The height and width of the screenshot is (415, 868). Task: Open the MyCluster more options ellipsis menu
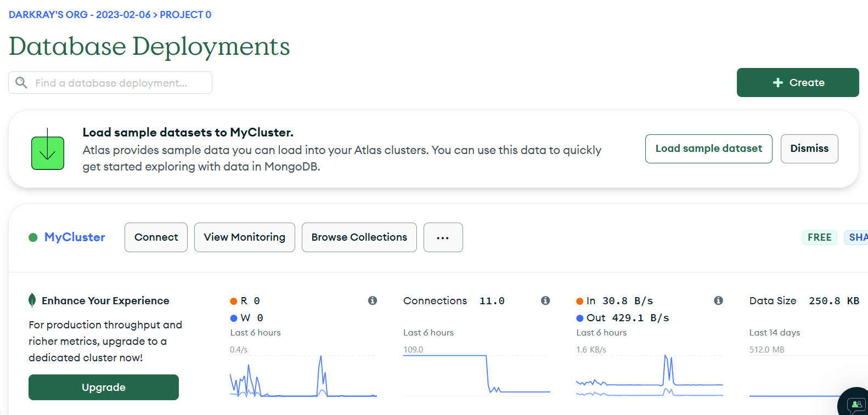443,237
